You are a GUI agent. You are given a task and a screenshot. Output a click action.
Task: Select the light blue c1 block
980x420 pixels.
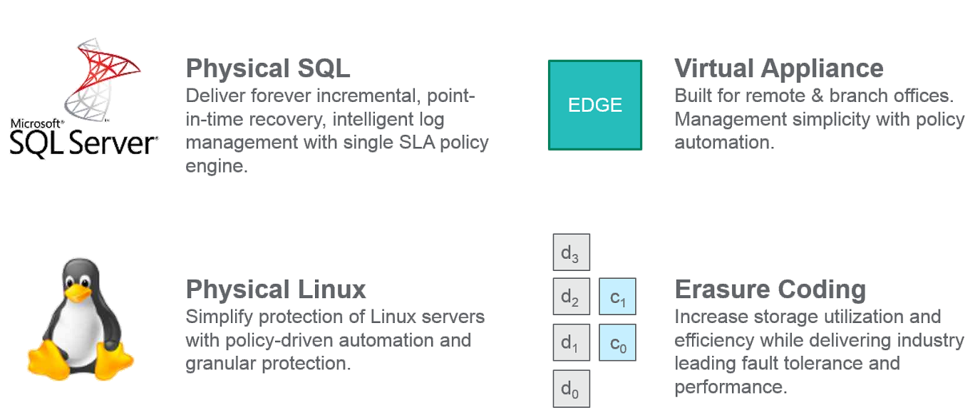pos(617,297)
